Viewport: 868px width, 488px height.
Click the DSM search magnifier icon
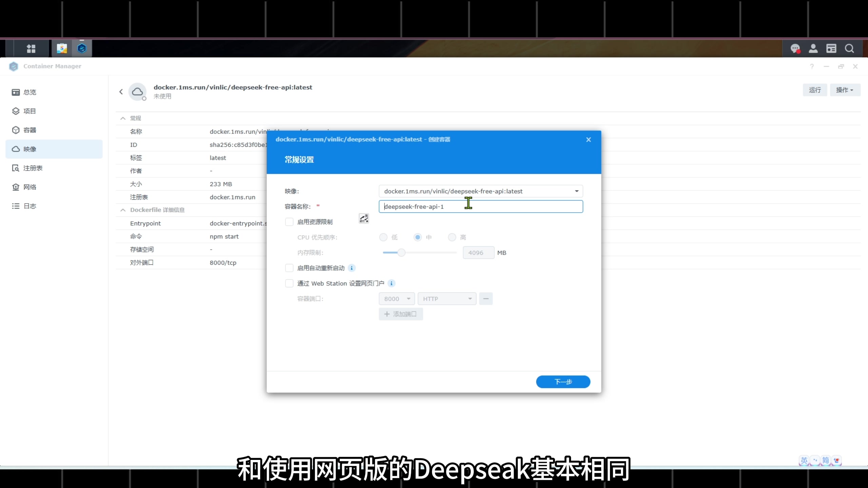tap(849, 48)
